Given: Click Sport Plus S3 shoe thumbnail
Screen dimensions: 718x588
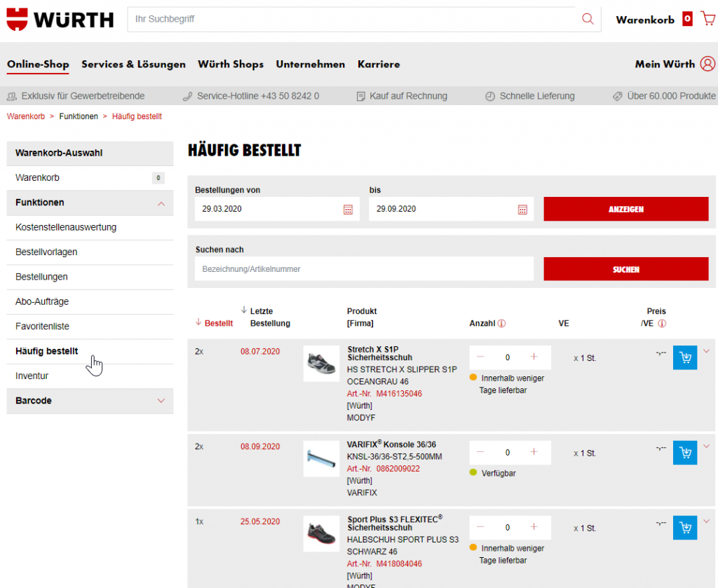Looking at the screenshot, I should pos(321,534).
